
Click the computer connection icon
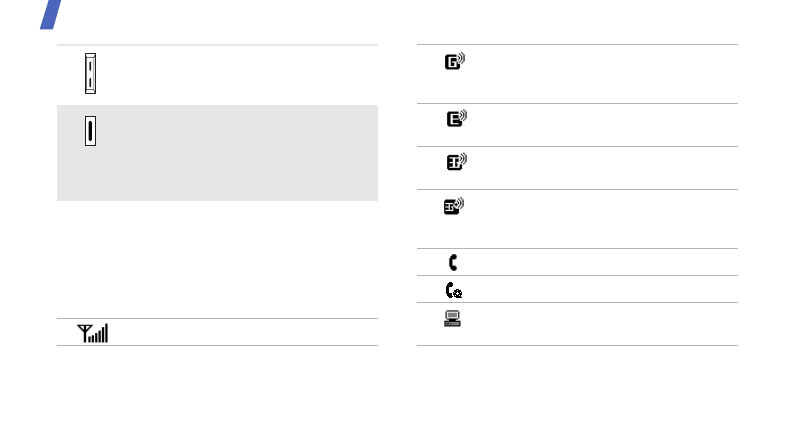pos(453,320)
